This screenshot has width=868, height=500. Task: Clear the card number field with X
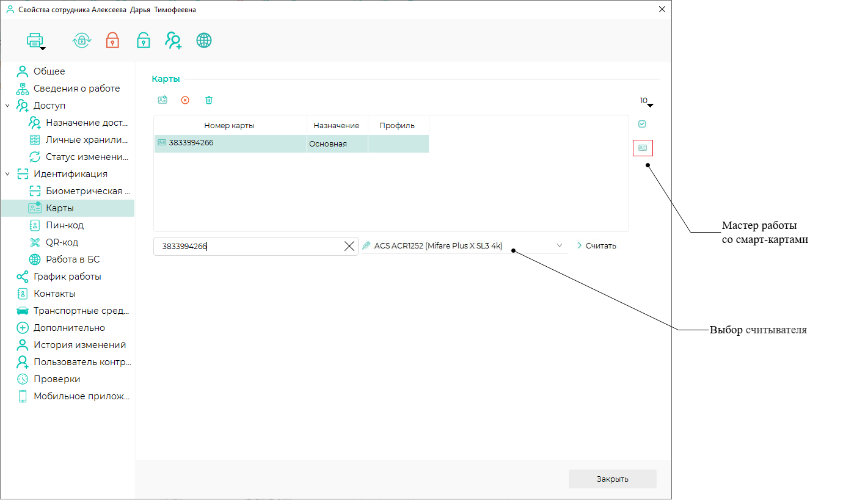[349, 247]
